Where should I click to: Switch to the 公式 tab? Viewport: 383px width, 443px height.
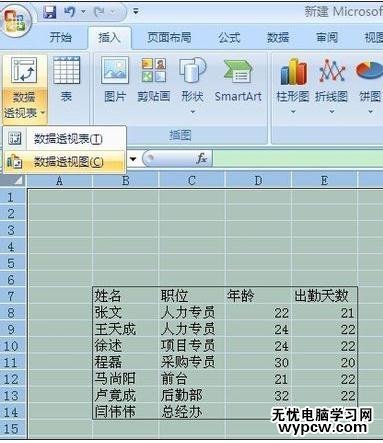[x=229, y=37]
